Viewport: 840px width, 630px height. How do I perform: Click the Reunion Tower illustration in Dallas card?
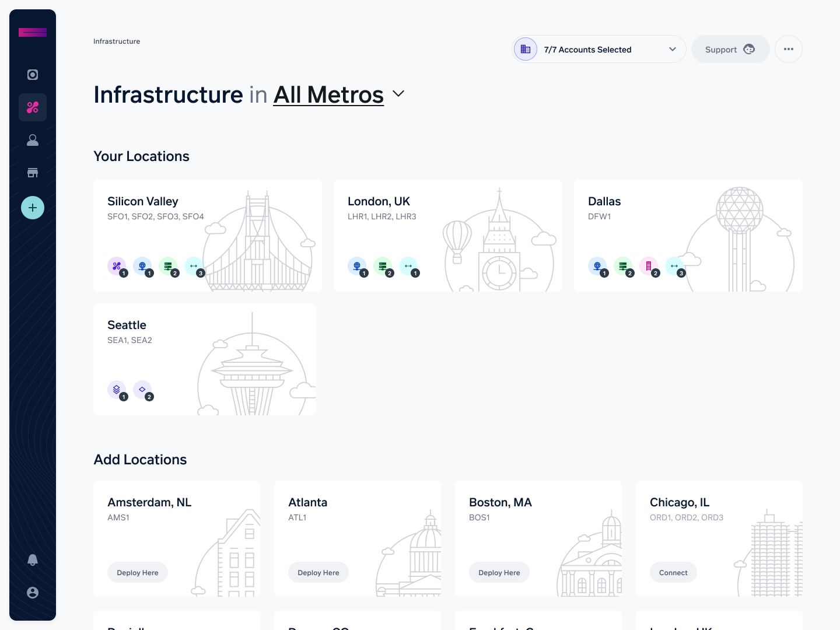tap(740, 239)
